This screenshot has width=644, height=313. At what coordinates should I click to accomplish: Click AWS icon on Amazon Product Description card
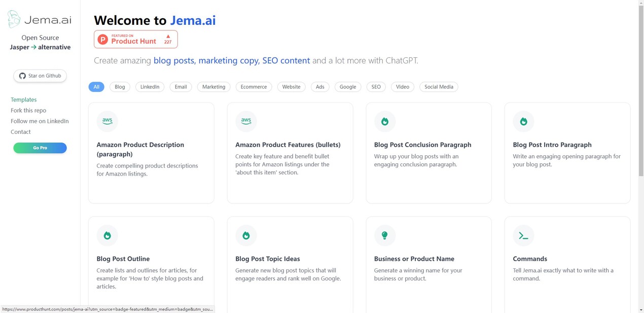pyautogui.click(x=107, y=121)
